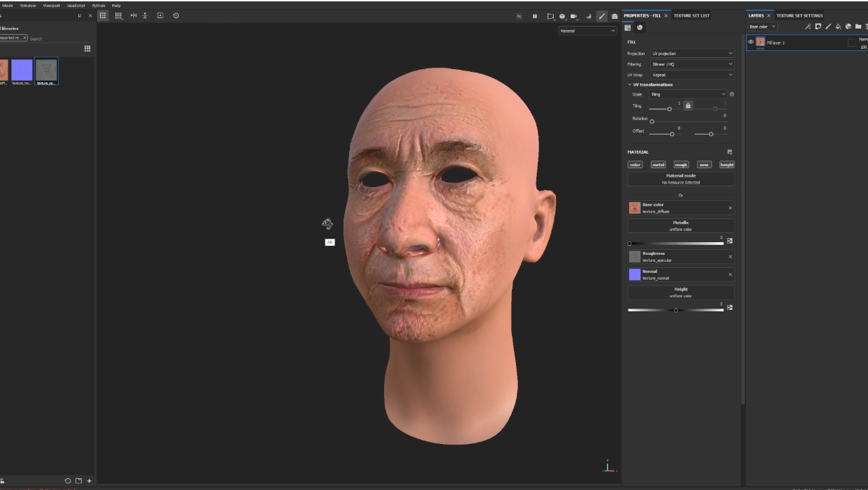The height and width of the screenshot is (490, 868).
Task: Click the Material mode resource button
Action: click(680, 179)
